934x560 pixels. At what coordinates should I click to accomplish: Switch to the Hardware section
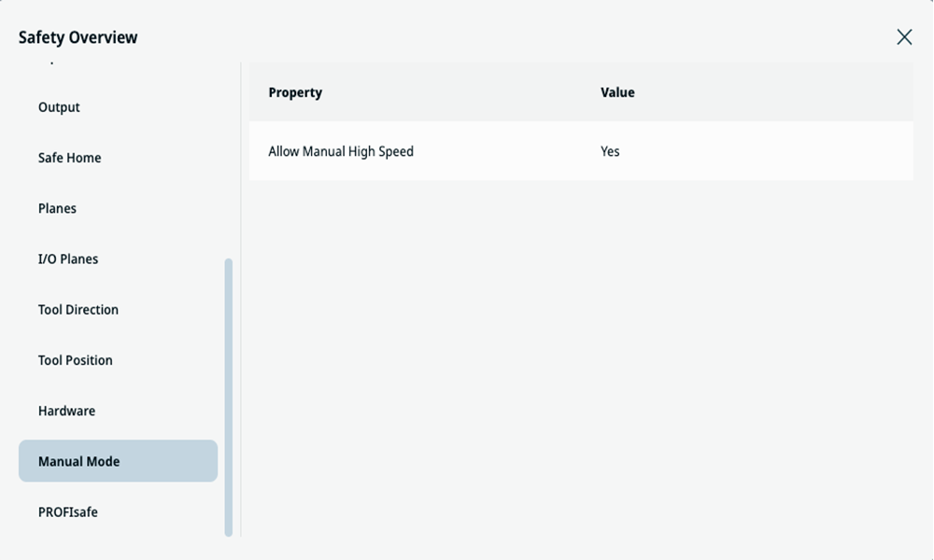pyautogui.click(x=66, y=411)
